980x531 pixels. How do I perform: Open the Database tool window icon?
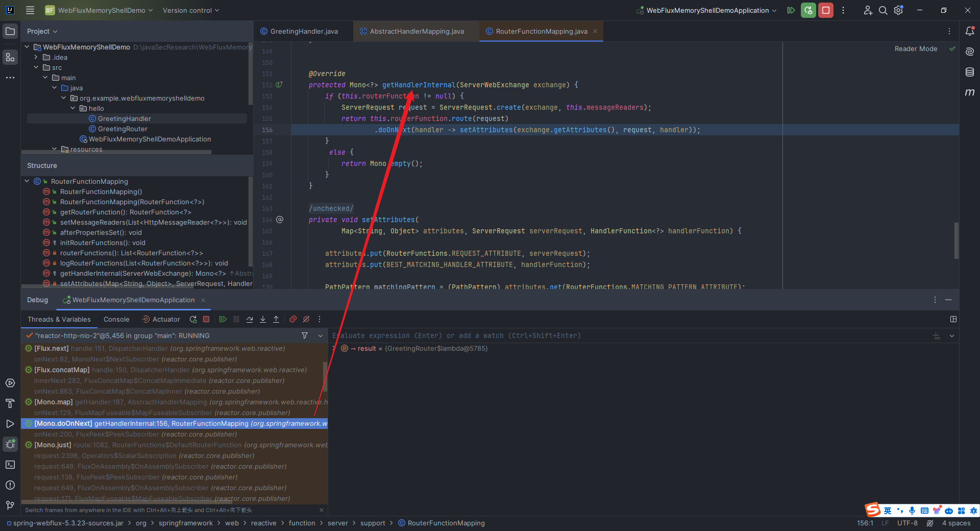pyautogui.click(x=970, y=72)
